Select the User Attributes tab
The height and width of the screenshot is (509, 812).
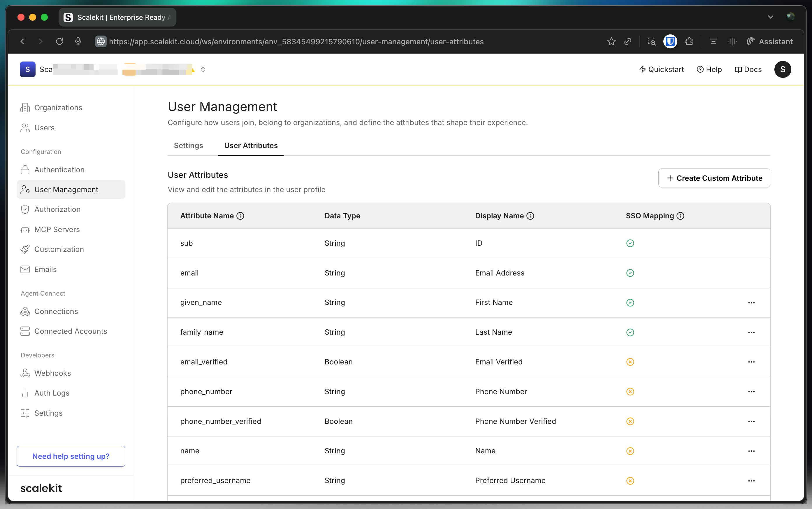251,145
